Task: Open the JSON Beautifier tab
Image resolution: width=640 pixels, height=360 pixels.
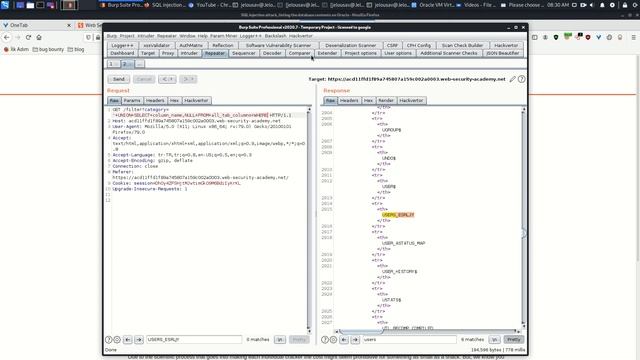Action: pyautogui.click(x=502, y=53)
